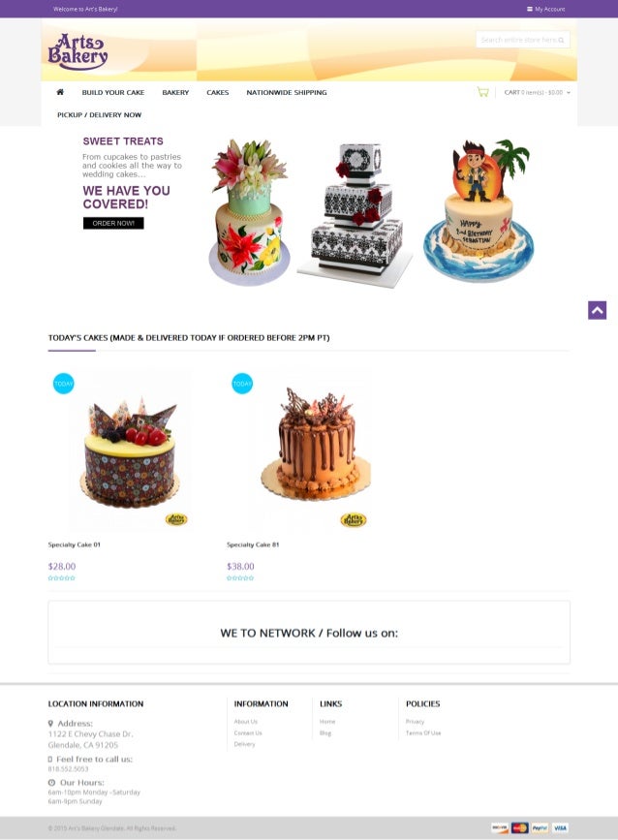Click the PayPal payment icon in footer
Screen dimensions: 618x840
click(x=540, y=827)
